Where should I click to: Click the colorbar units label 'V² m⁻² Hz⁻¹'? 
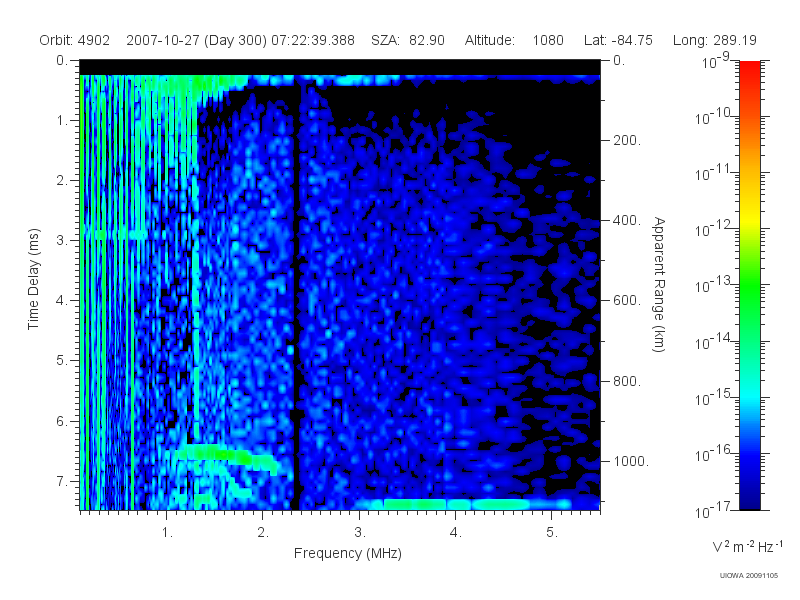(x=747, y=546)
